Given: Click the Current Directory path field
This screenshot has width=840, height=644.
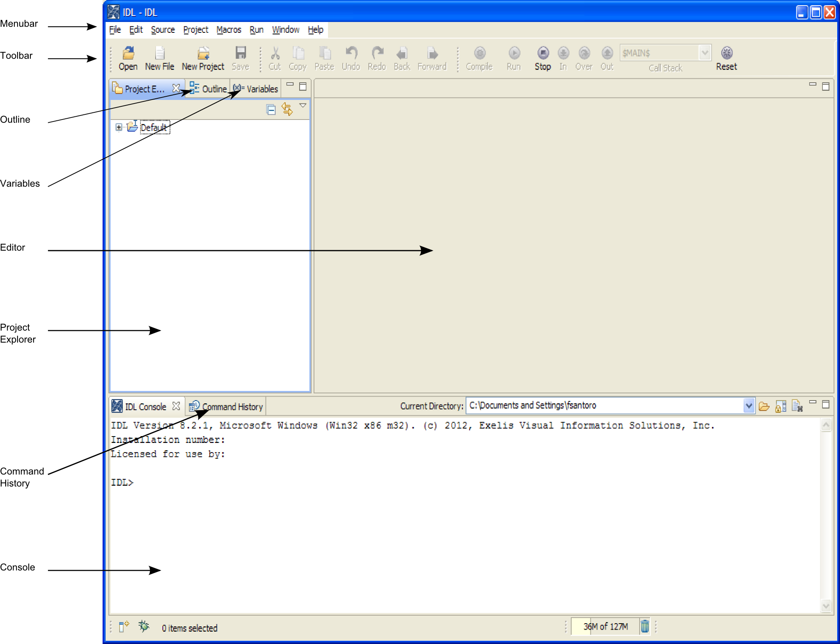Looking at the screenshot, I should click(x=604, y=406).
